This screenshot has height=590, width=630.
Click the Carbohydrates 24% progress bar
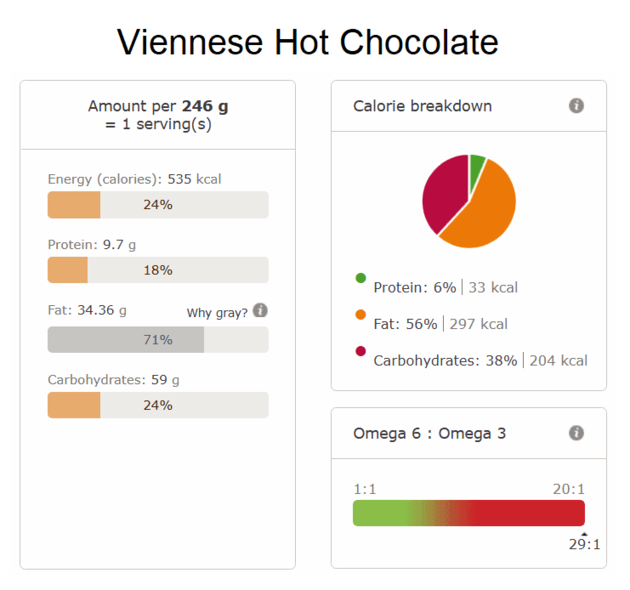coord(158,405)
